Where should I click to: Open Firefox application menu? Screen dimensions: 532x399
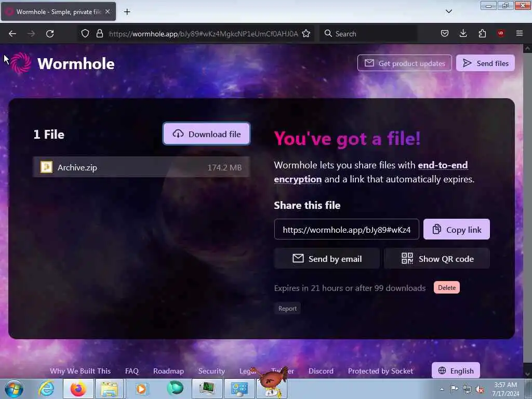pyautogui.click(x=519, y=33)
